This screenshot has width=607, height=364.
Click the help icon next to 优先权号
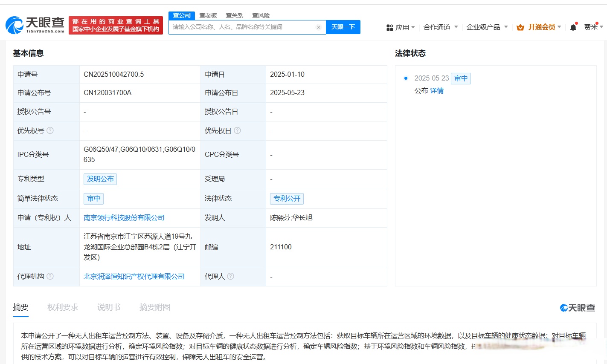tap(51, 130)
